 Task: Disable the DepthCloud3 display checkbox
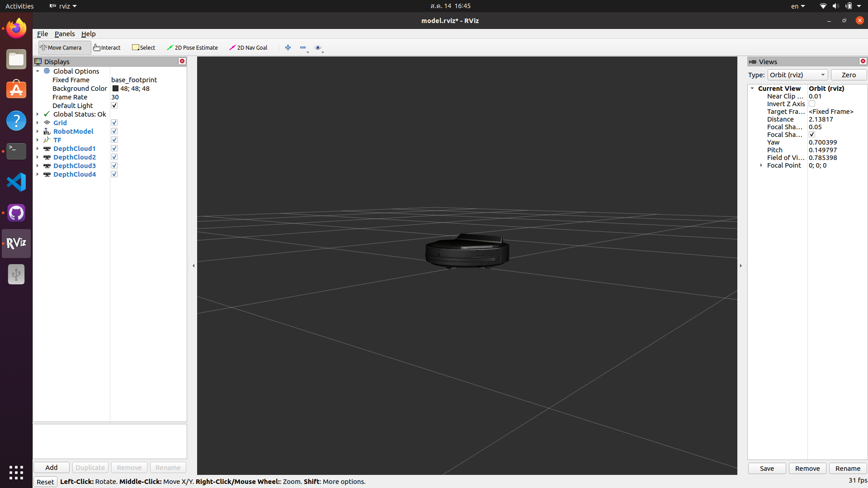(x=114, y=165)
